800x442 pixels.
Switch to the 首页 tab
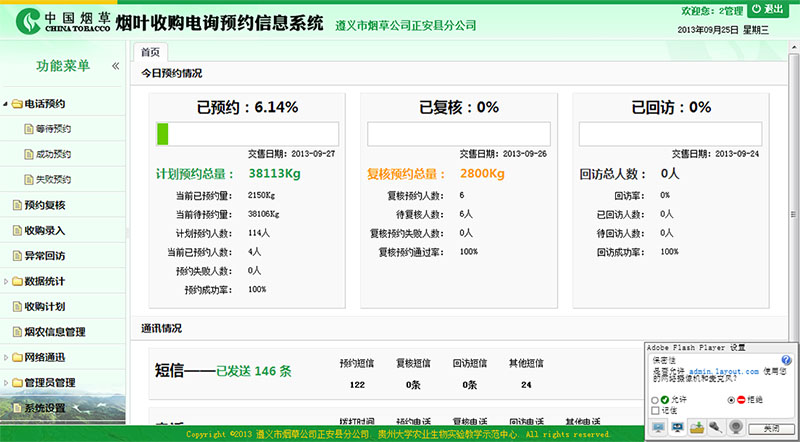point(150,51)
